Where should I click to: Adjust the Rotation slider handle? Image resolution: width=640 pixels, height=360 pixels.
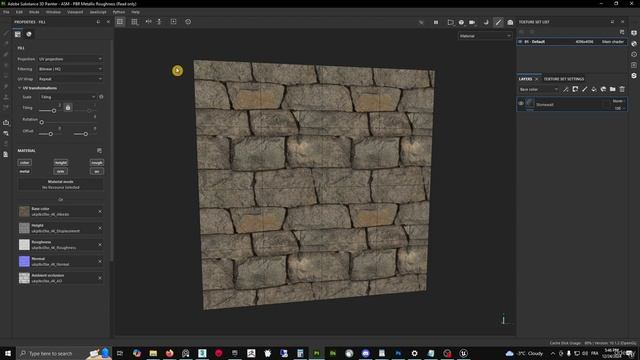(42, 122)
